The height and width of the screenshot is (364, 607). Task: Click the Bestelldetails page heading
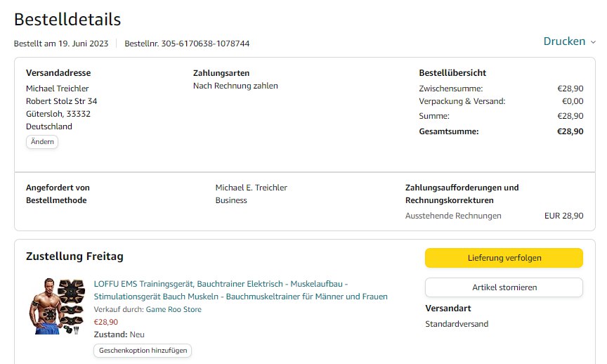67,20
